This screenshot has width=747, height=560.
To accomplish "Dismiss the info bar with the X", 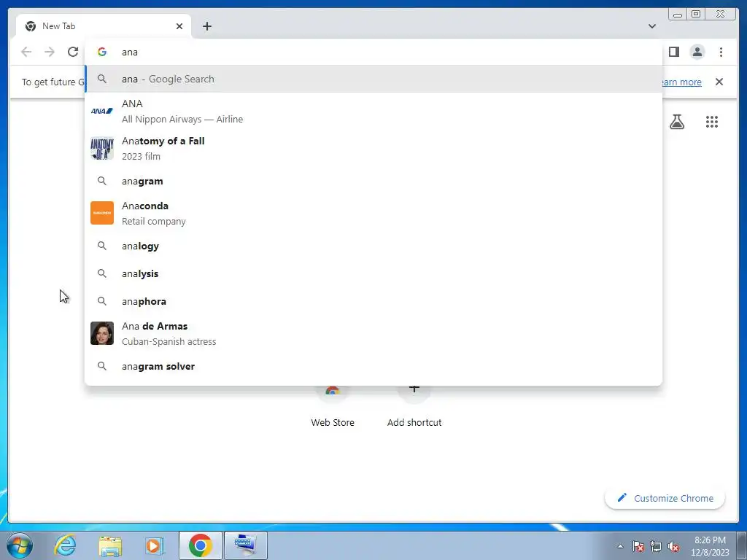I will coord(719,82).
